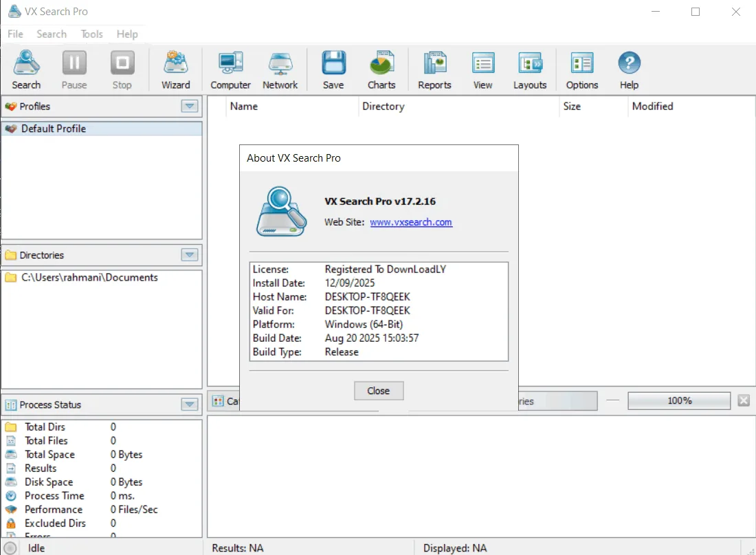The height and width of the screenshot is (555, 756).
Task: Open the Options dialog icon
Action: pyautogui.click(x=582, y=70)
